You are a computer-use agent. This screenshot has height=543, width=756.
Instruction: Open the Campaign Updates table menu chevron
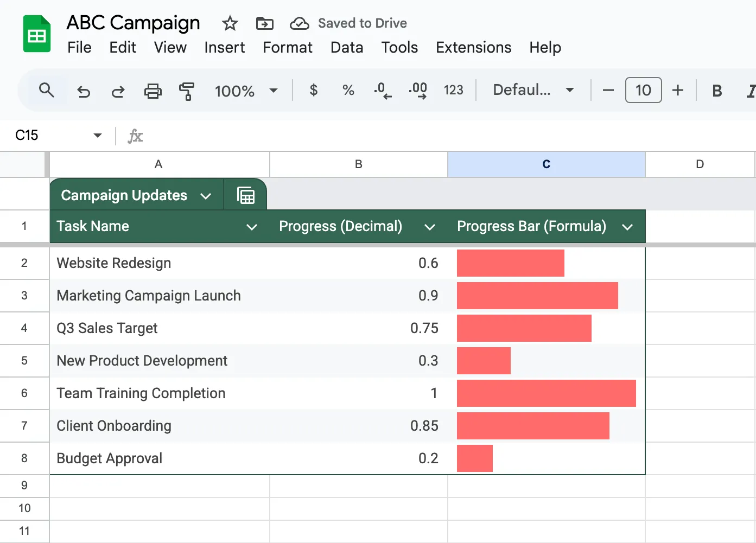point(206,196)
